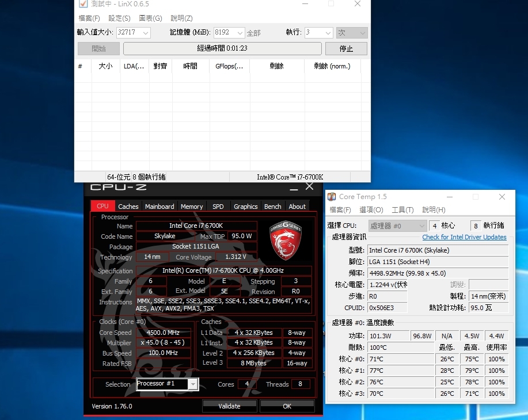This screenshot has width=528, height=420.
Task: Open the LinX 設定(S) menu
Action: [x=119, y=18]
